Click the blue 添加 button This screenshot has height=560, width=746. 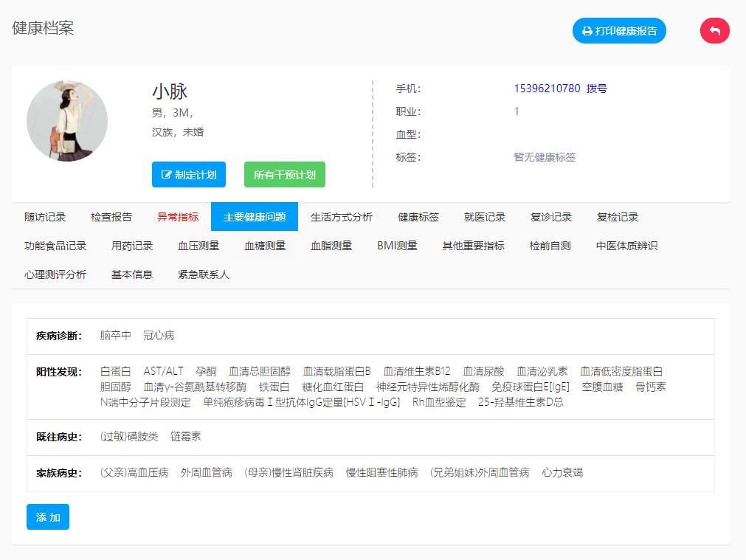pyautogui.click(x=48, y=517)
